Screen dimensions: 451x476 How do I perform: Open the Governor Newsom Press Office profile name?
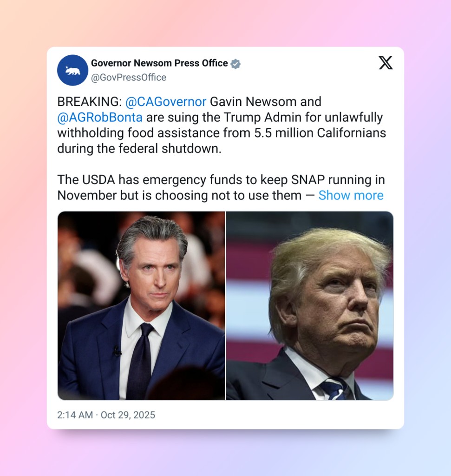pyautogui.click(x=159, y=63)
